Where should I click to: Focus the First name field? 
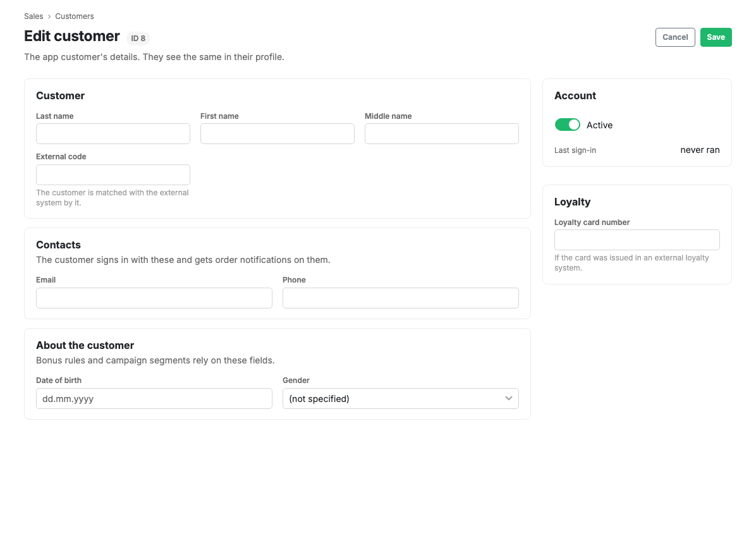(277, 133)
